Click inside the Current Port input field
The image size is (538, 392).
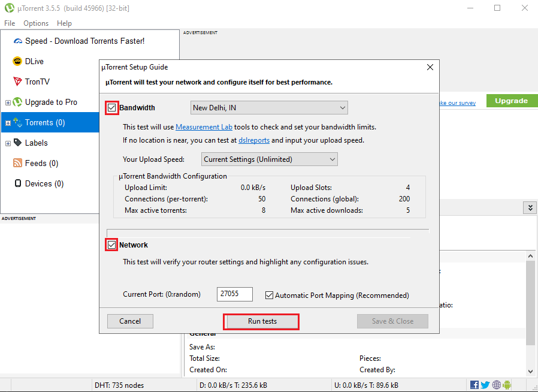coord(234,294)
